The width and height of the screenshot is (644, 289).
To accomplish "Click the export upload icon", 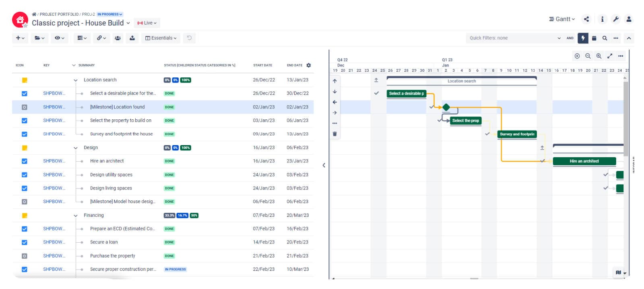I will point(132,38).
